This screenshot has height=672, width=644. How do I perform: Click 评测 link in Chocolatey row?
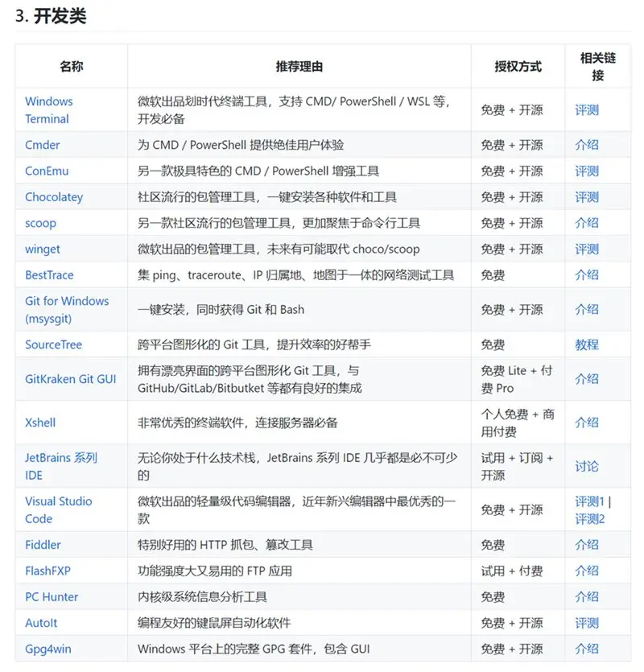[x=587, y=197]
